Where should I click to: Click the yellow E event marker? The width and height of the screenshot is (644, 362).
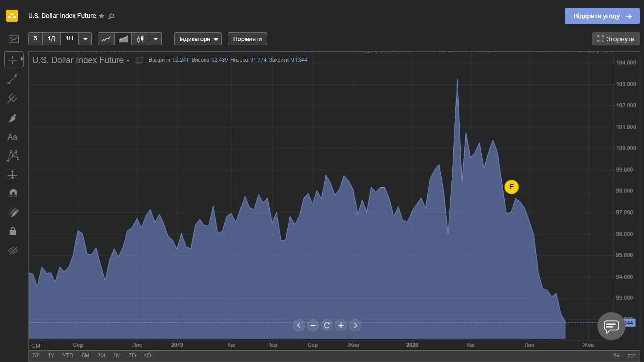(512, 187)
